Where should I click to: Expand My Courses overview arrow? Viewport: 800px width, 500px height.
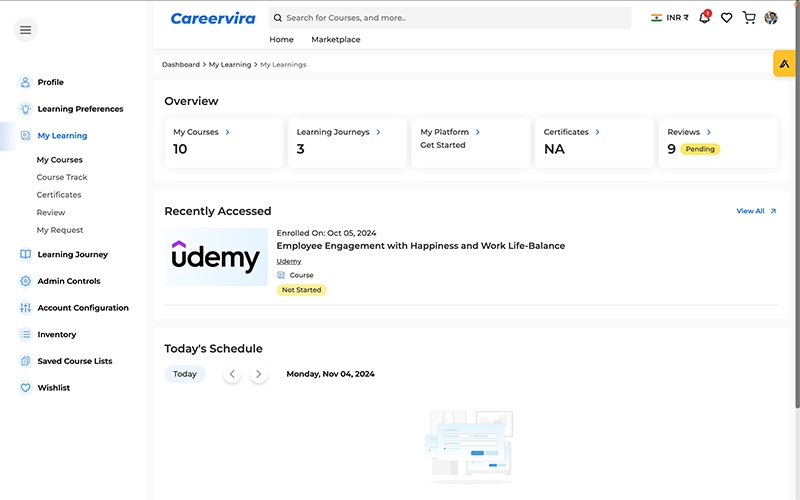point(228,132)
